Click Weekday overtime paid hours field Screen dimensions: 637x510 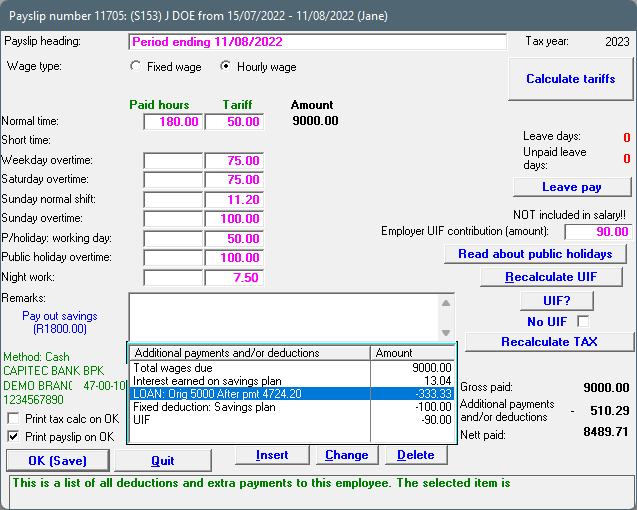click(x=173, y=161)
